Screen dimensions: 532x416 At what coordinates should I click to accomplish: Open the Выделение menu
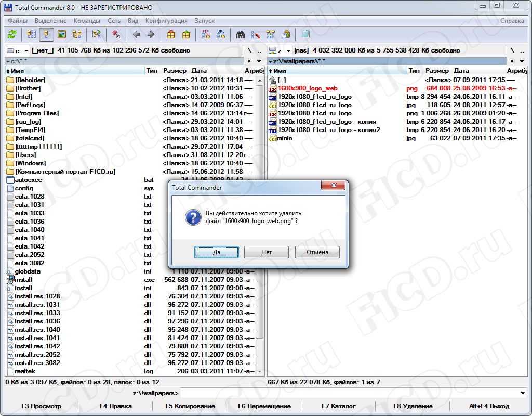tap(50, 21)
